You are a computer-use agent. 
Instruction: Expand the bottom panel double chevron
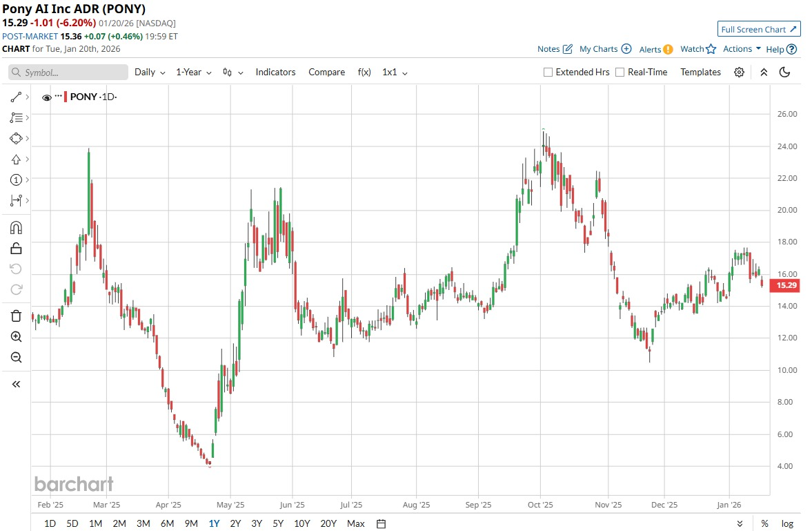click(x=740, y=523)
